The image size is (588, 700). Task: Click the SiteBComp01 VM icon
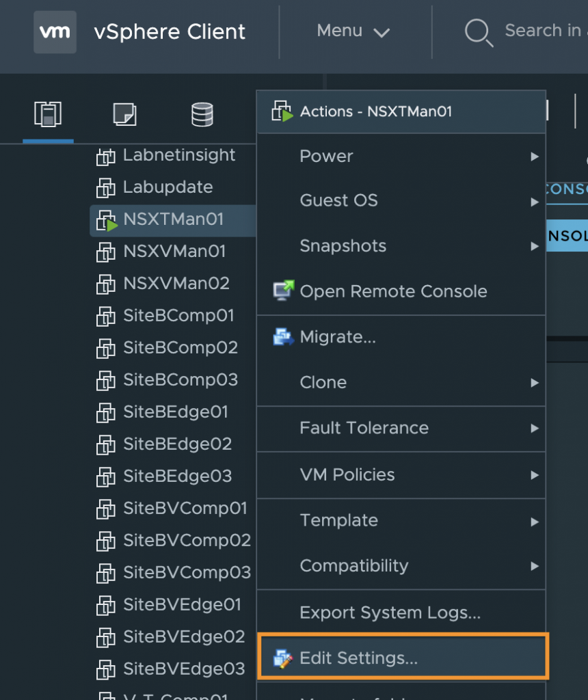[106, 317]
